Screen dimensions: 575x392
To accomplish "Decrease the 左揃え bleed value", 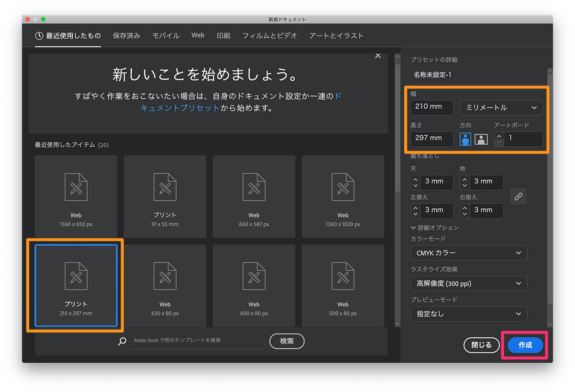I will click(x=416, y=214).
